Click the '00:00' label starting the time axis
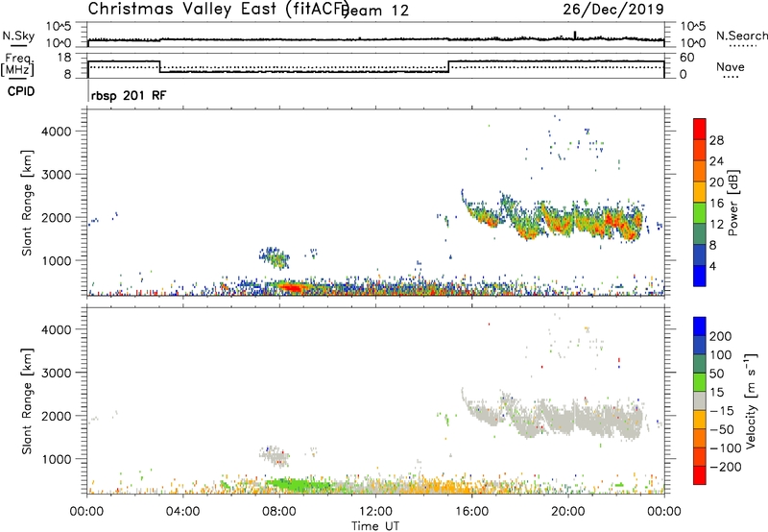The height and width of the screenshot is (532, 768). tap(86, 512)
